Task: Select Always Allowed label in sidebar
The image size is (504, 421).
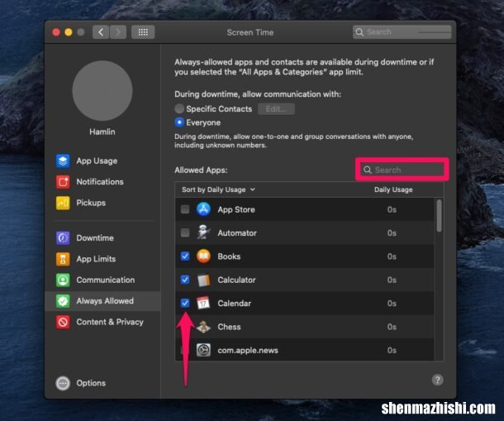Action: tap(105, 301)
